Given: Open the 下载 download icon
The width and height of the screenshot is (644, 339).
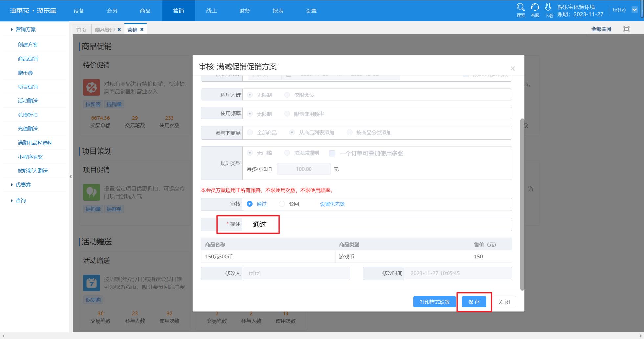Looking at the screenshot, I should (549, 11).
